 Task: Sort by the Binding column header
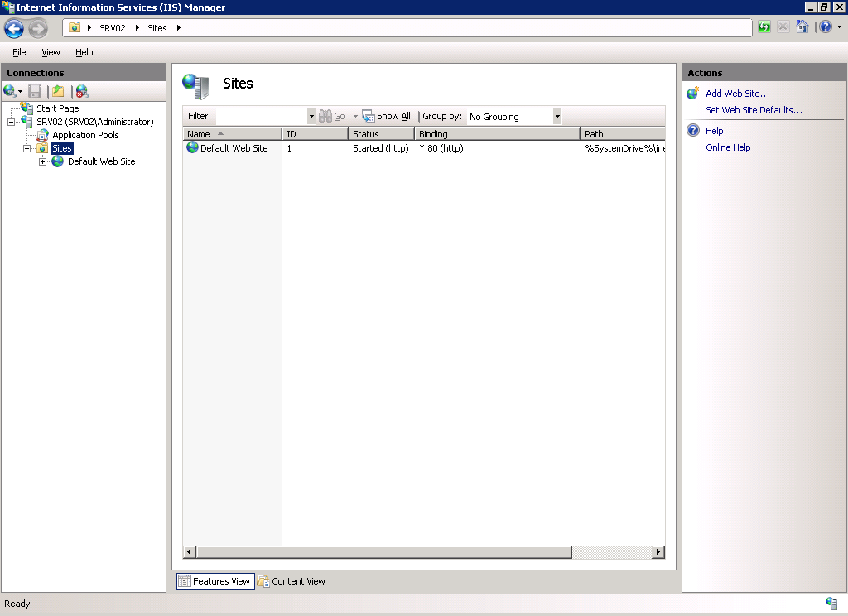click(497, 133)
